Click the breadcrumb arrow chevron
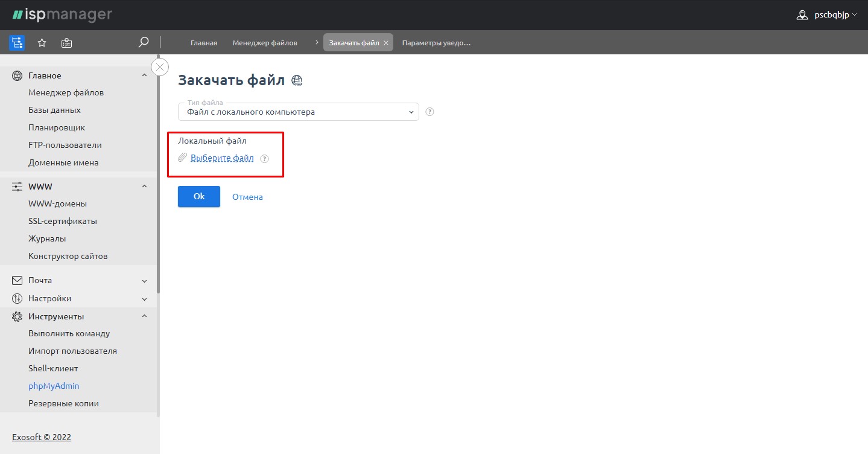 pos(317,43)
